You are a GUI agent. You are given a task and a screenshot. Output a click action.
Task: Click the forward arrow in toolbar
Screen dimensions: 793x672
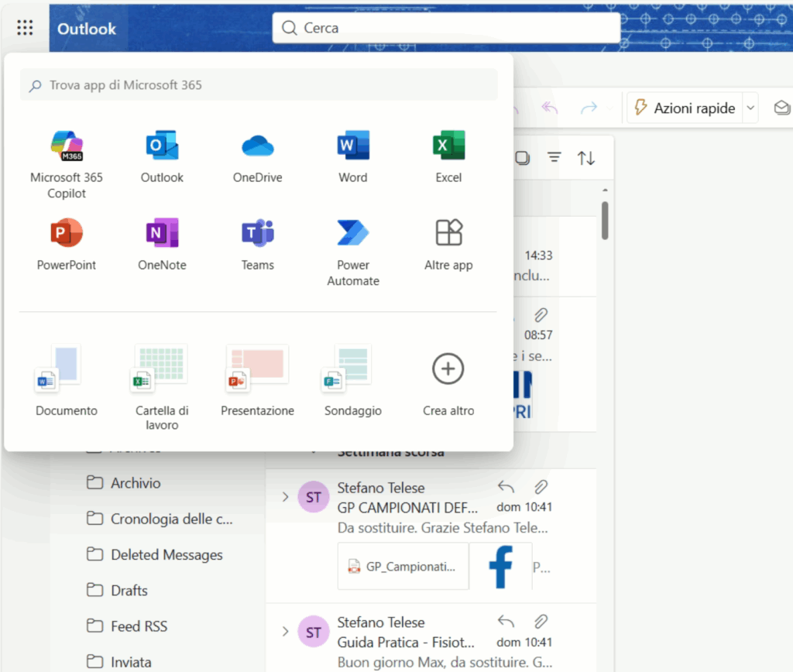point(589,107)
